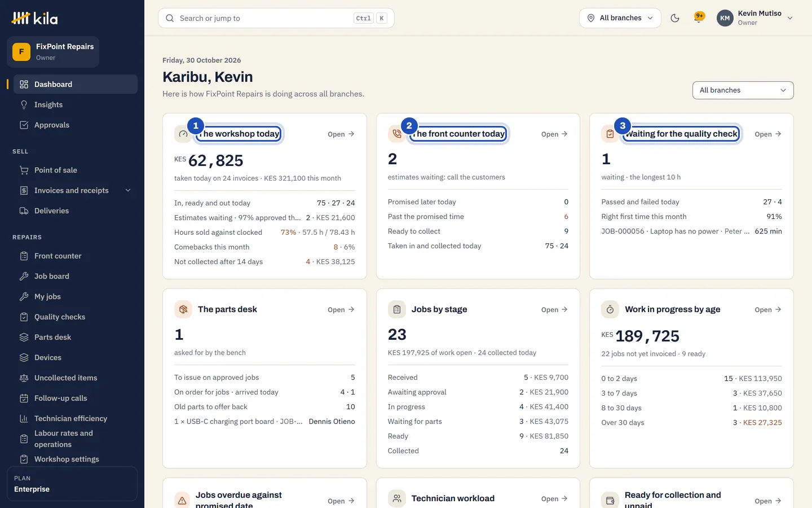
Task: Click the Parts desk layers icon
Action: pyautogui.click(x=24, y=337)
